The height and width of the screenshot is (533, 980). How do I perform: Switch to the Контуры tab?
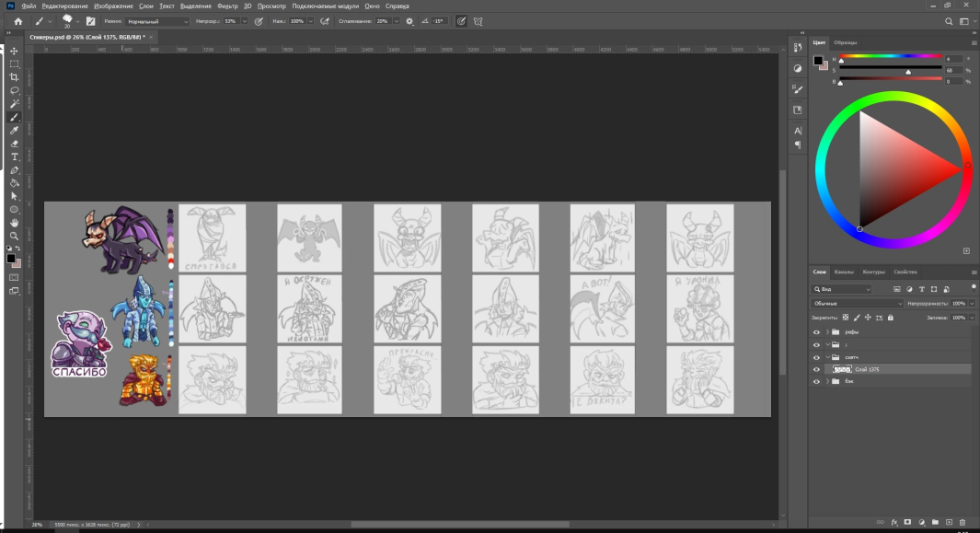(x=874, y=272)
